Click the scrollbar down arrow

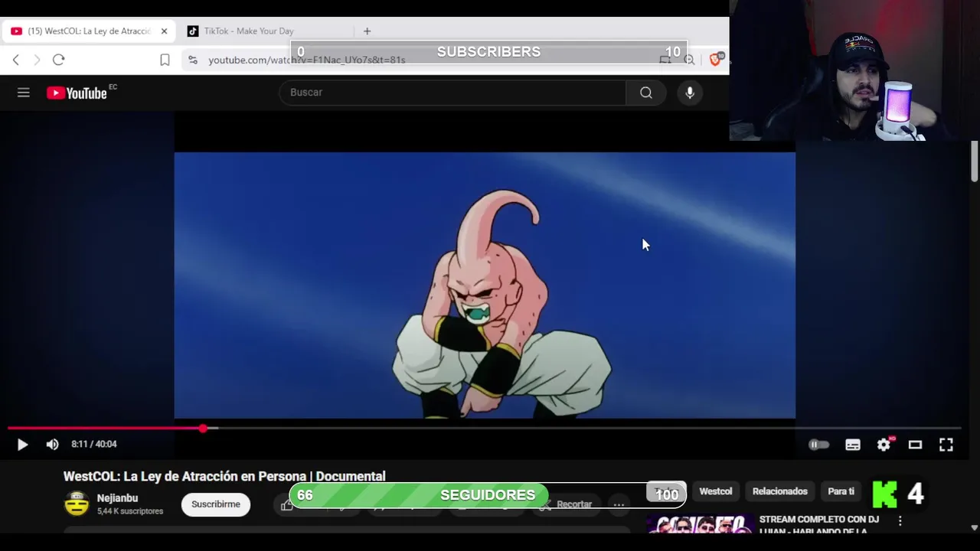pyautogui.click(x=974, y=527)
